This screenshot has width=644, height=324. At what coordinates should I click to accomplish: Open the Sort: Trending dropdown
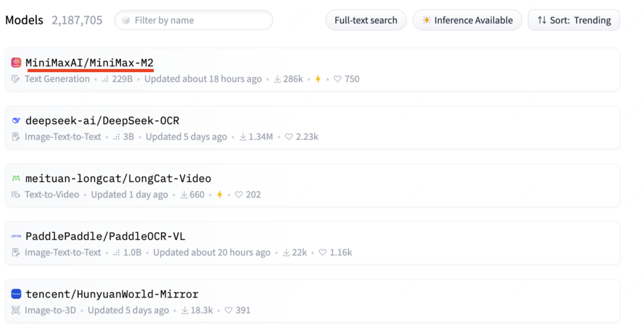[574, 20]
